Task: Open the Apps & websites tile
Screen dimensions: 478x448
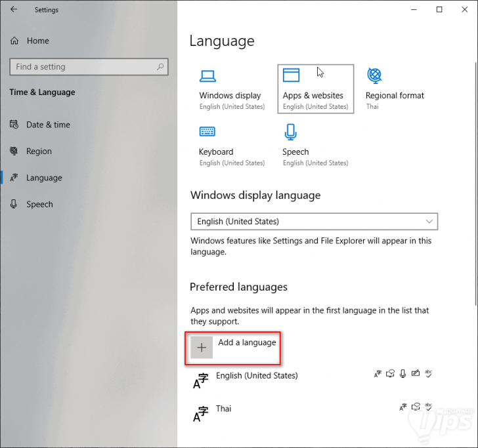Action: click(316, 89)
